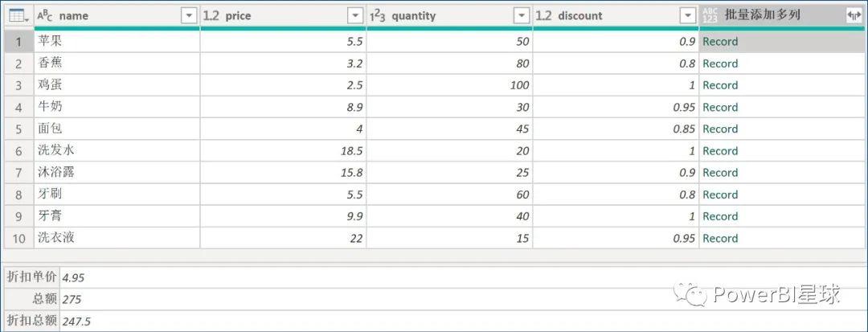Select the name column header
Image resolution: width=868 pixels, height=332 pixels.
point(117,16)
